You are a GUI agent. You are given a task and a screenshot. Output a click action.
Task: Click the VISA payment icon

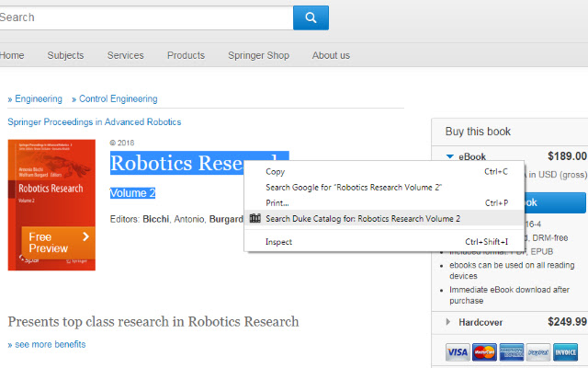[457, 351]
